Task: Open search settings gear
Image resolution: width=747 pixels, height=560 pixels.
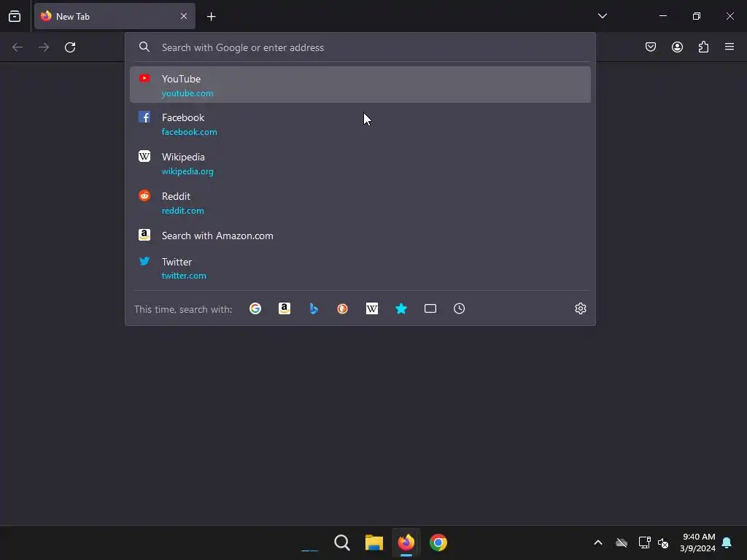Action: point(580,308)
